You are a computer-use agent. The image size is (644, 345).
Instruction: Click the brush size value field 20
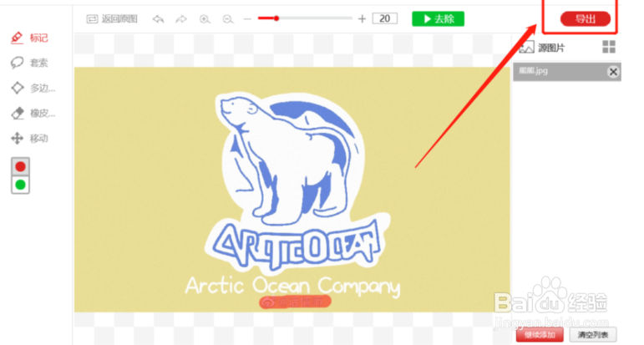pyautogui.click(x=385, y=18)
